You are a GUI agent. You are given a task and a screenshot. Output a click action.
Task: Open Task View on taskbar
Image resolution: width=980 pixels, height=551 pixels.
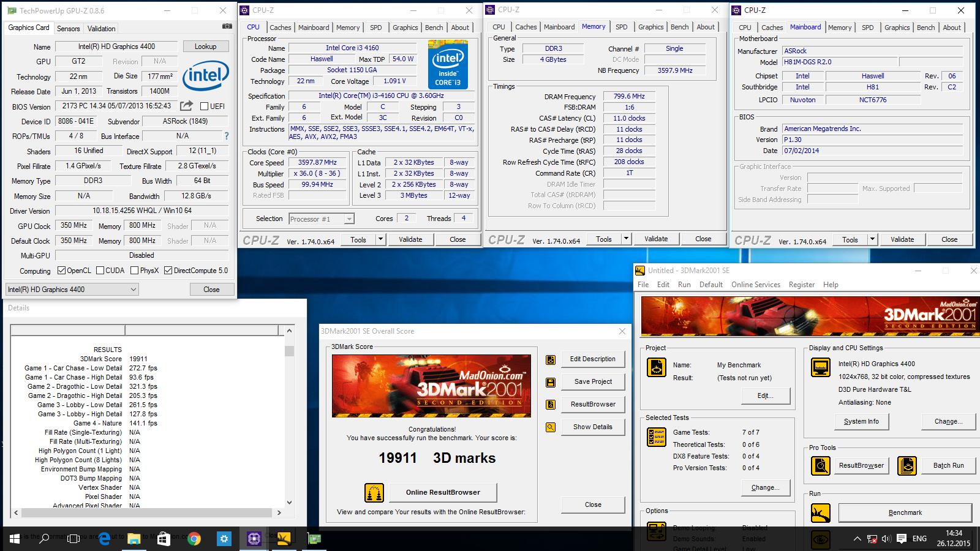[x=73, y=539]
